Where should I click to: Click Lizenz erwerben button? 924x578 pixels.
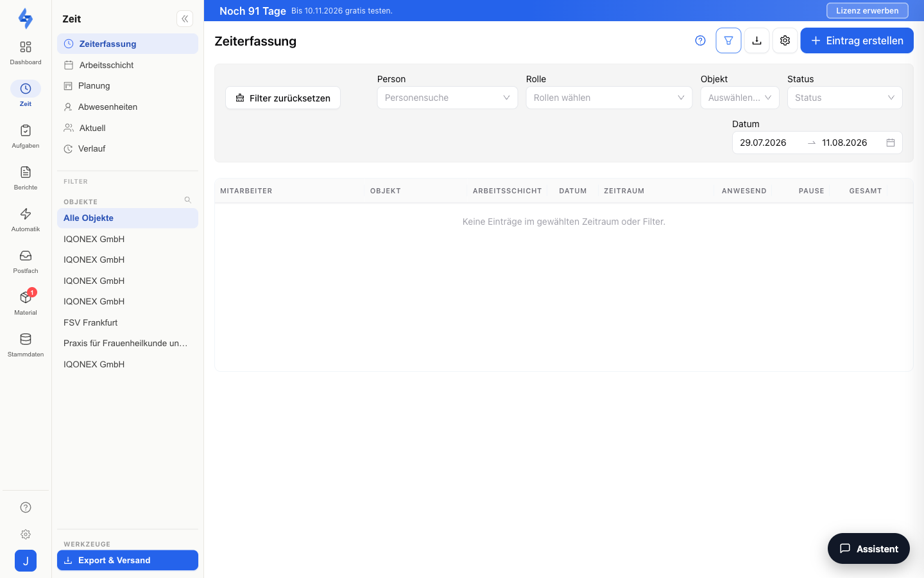(x=868, y=10)
